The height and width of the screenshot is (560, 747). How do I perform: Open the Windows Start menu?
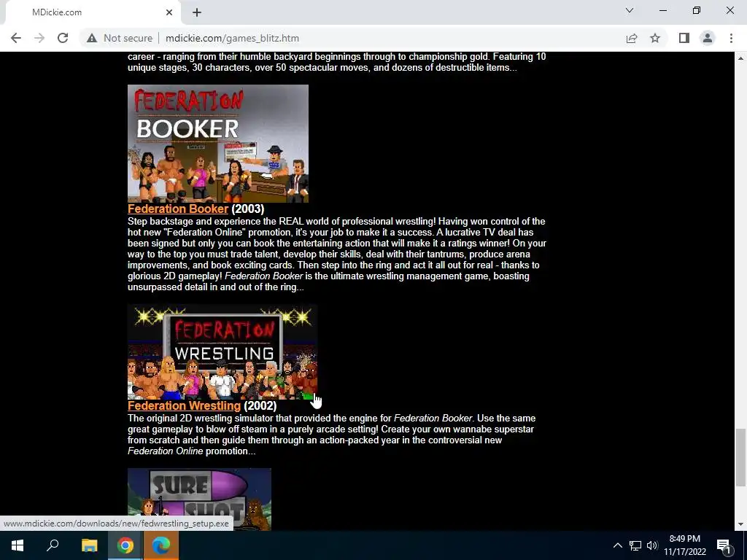point(18,545)
